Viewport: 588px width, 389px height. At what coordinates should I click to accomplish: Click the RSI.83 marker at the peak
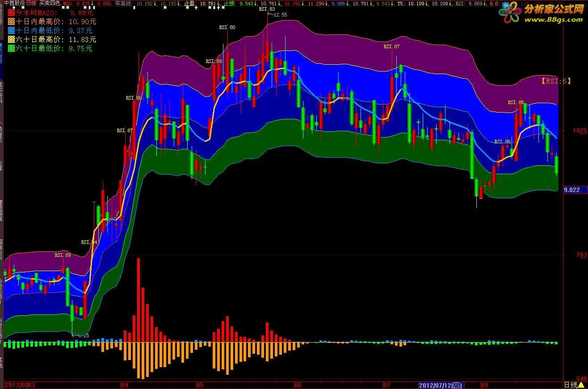click(267, 9)
